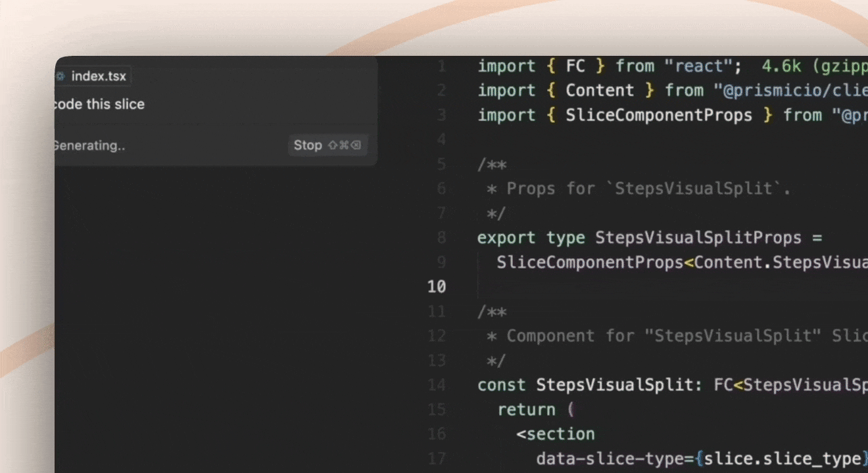Click line number 10 in the gutter

pos(436,286)
